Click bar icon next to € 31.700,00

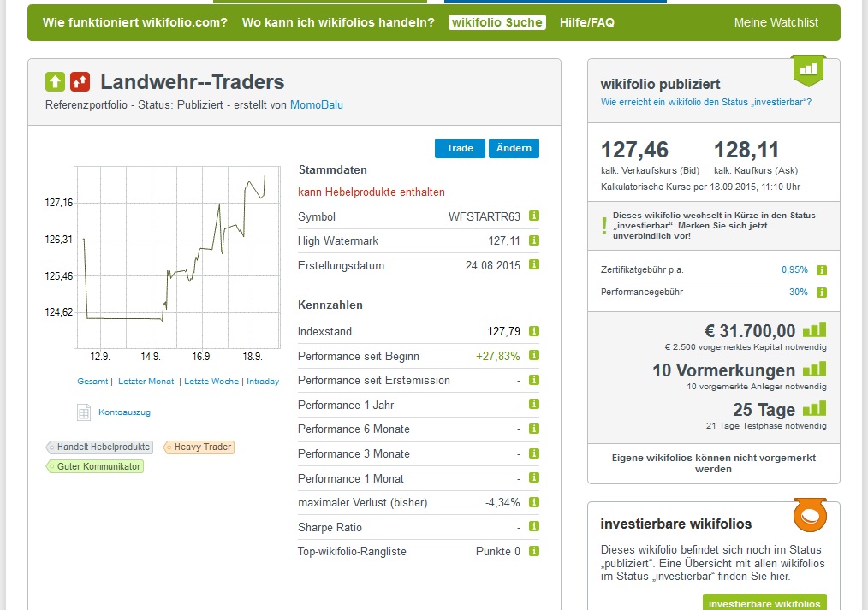click(x=814, y=329)
